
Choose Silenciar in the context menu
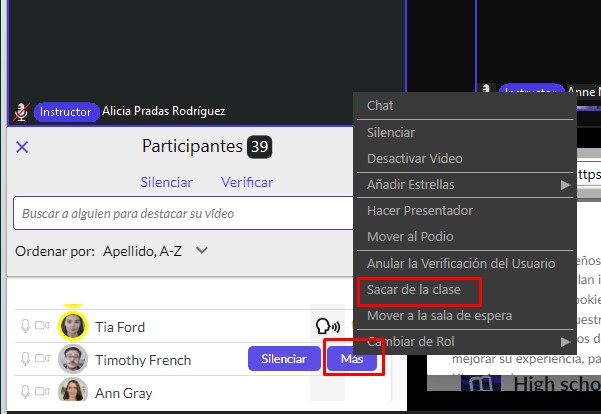pos(465,133)
